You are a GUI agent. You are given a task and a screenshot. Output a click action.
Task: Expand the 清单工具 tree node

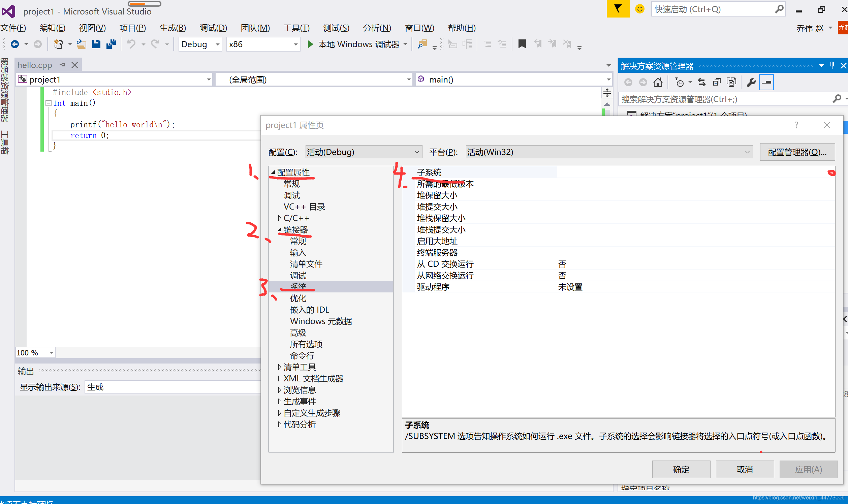click(x=280, y=367)
